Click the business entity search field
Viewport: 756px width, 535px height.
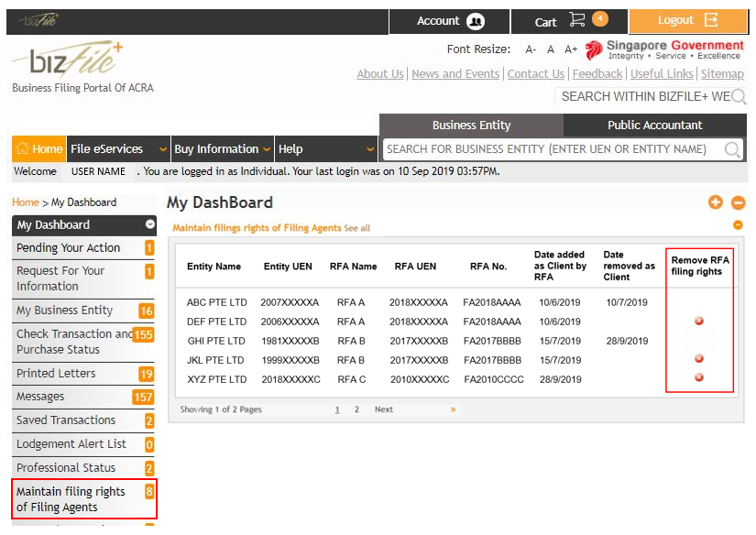[x=550, y=149]
